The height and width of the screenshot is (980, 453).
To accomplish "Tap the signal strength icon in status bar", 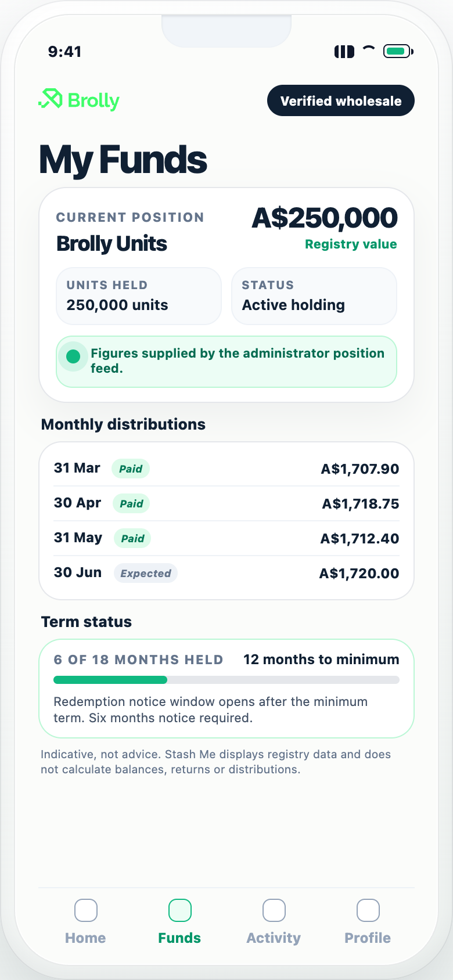I will coord(344,52).
